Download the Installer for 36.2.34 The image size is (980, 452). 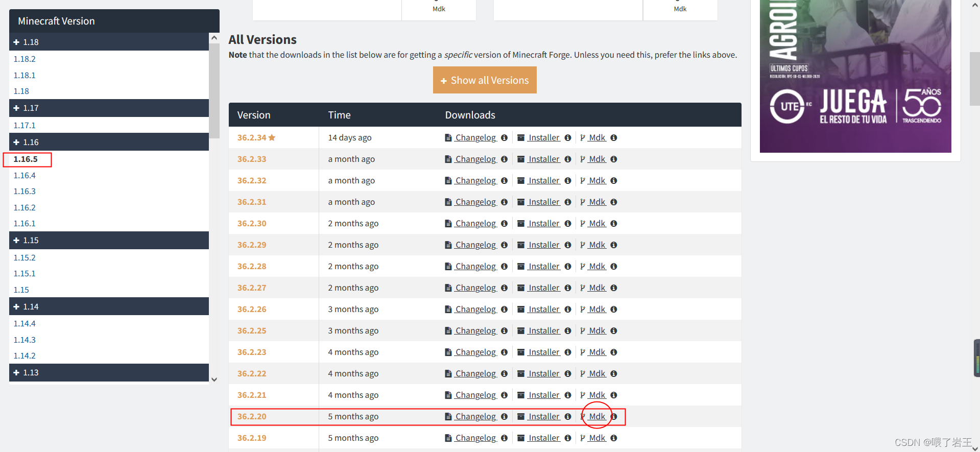coord(544,138)
